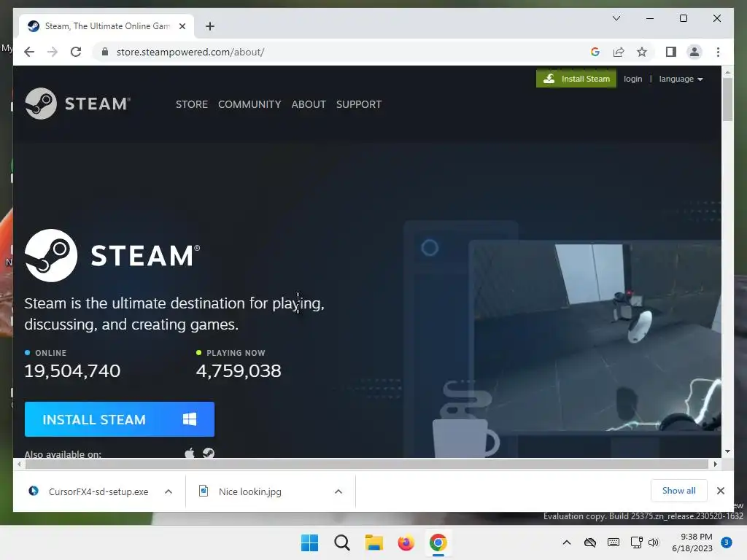Screen dimensions: 747x560
Task: Select the SteamOS download icon
Action: [x=208, y=453]
